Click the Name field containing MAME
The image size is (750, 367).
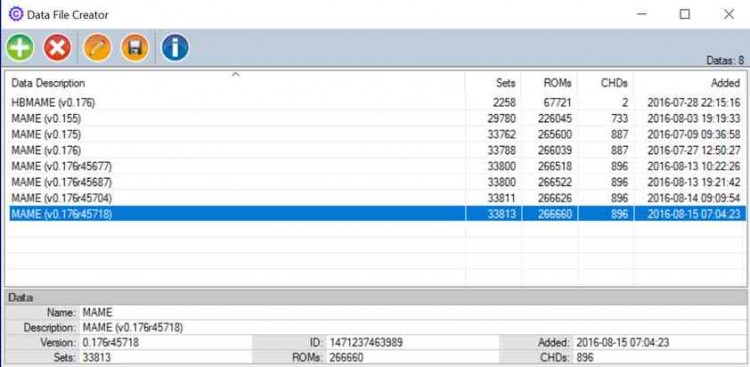tap(412, 313)
